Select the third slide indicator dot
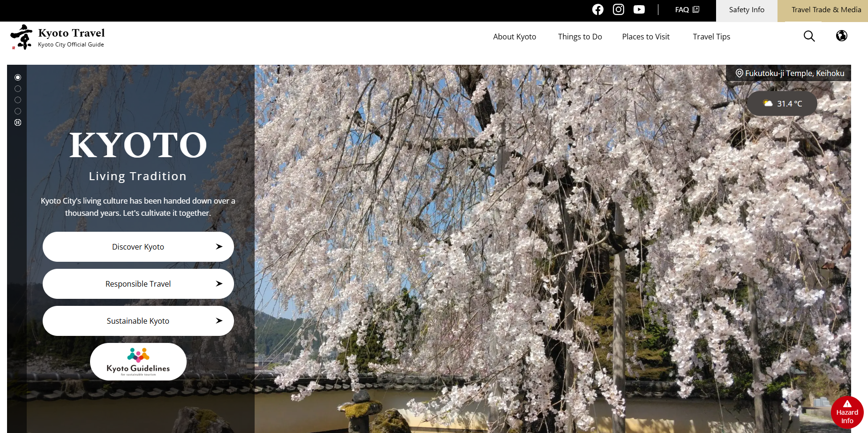868x433 pixels. 18,100
